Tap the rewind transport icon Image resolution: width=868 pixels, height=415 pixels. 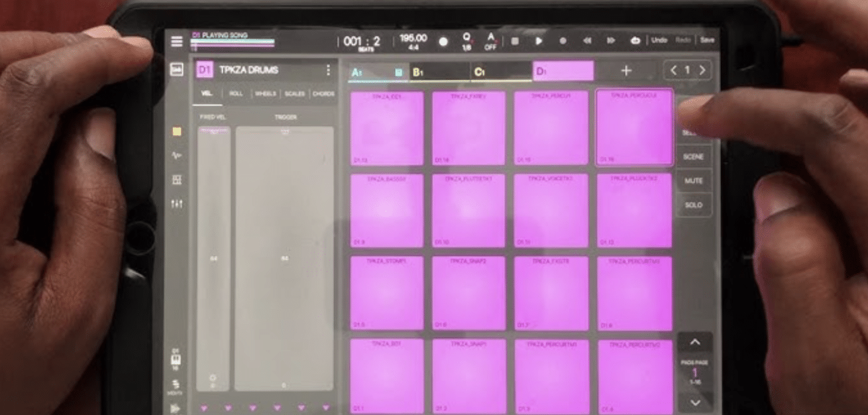point(586,40)
